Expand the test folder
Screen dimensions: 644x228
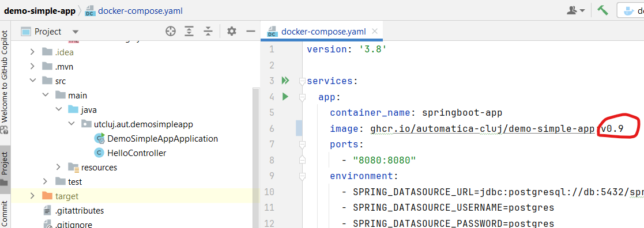coord(46,181)
